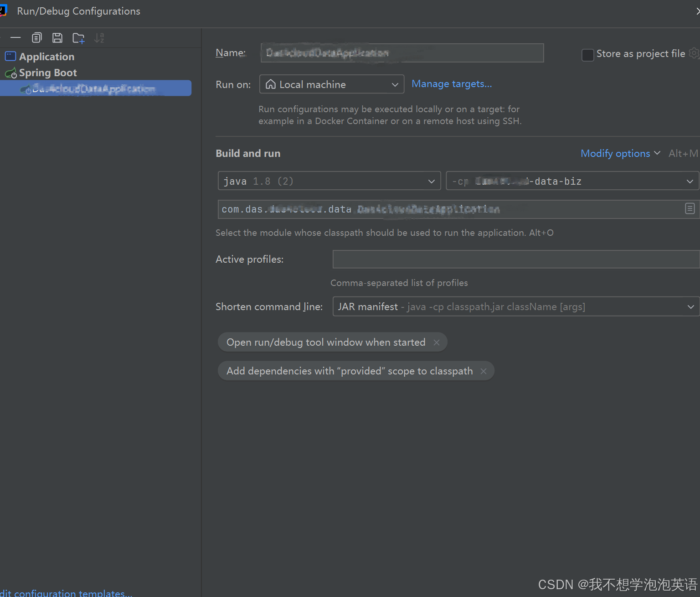Create a new configurations folder
The height and width of the screenshot is (597, 700).
click(78, 38)
